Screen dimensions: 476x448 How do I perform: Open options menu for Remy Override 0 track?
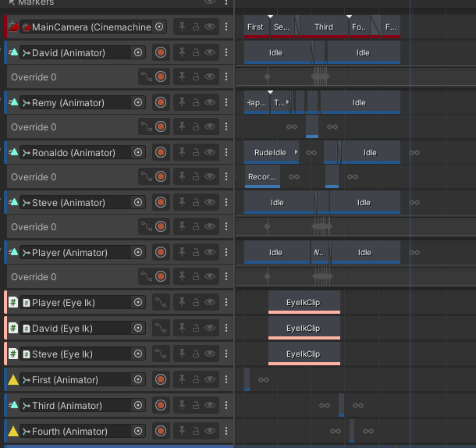pos(226,126)
